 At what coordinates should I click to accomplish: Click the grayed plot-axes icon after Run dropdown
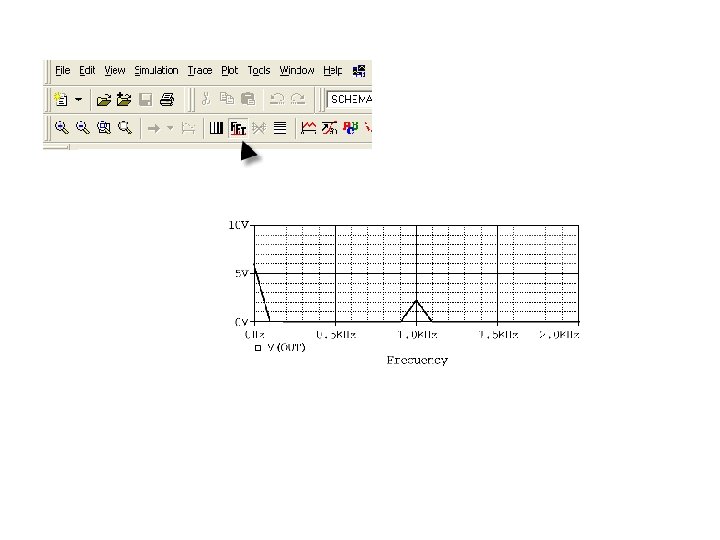188,128
